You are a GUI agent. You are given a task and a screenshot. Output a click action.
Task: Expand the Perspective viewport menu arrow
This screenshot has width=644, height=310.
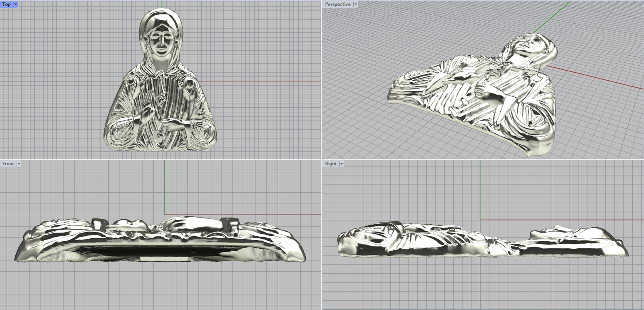point(355,4)
